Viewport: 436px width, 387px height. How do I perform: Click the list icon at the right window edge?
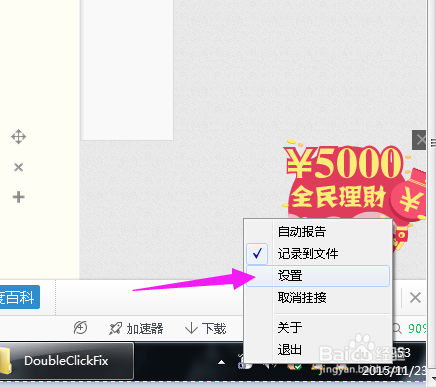coord(433,143)
